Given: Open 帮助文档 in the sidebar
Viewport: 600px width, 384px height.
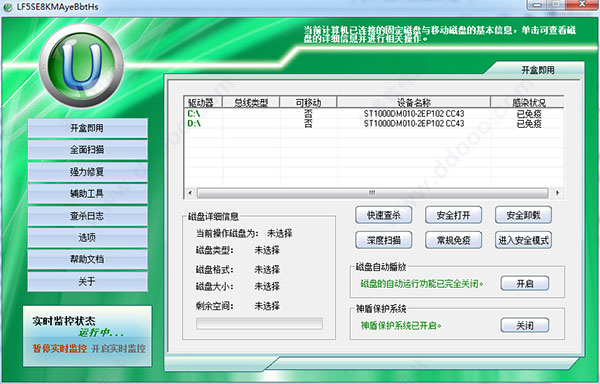Looking at the screenshot, I should coord(87,259).
